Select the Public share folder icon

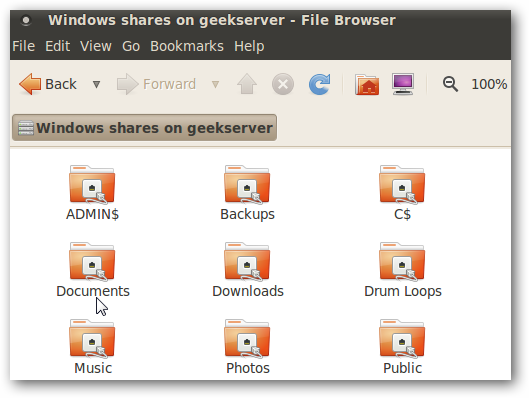[x=402, y=339]
